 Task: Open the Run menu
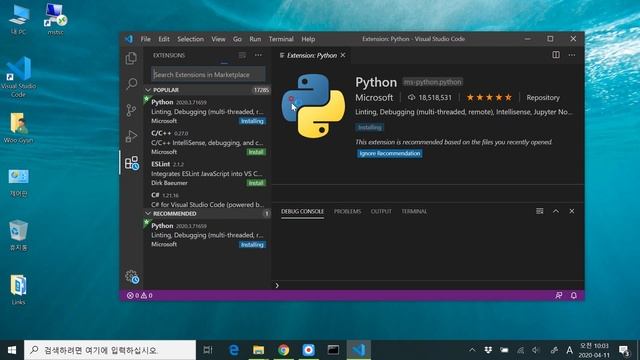(x=255, y=39)
